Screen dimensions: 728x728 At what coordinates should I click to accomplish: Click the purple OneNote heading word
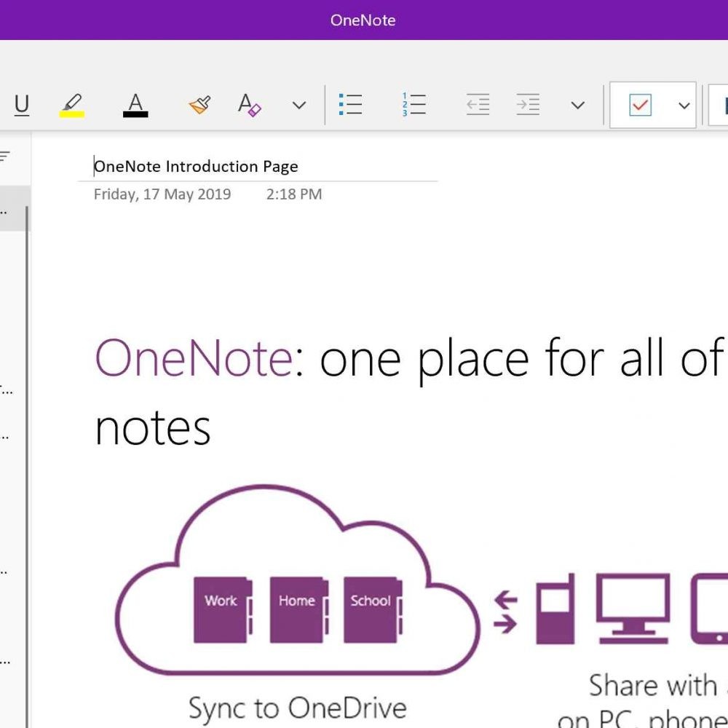point(194,357)
